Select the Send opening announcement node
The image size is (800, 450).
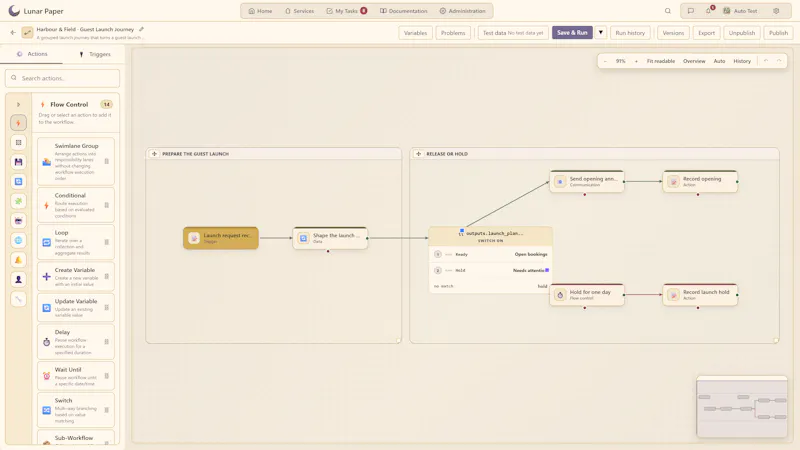(587, 181)
